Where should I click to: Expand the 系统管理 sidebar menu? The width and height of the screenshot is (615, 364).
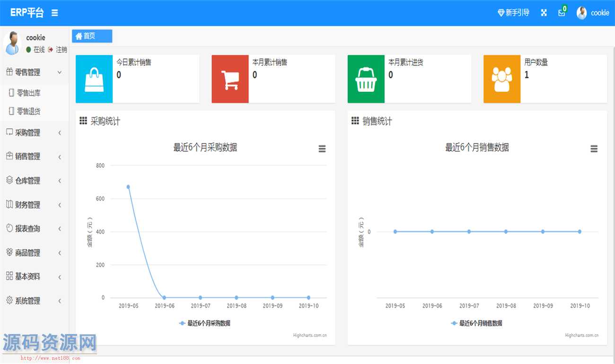click(x=34, y=301)
